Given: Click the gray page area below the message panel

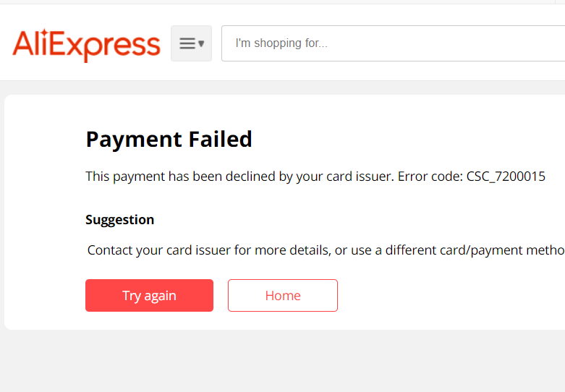Looking at the screenshot, I should 282,360.
